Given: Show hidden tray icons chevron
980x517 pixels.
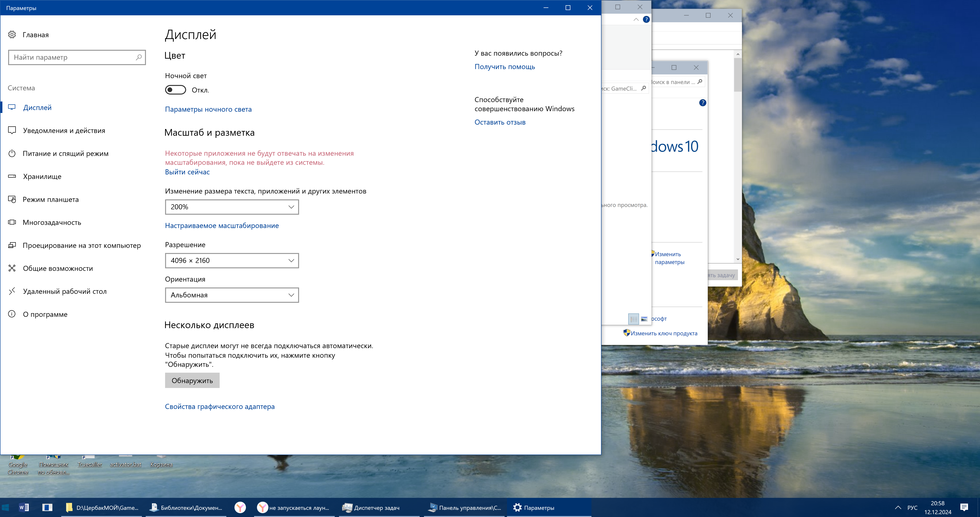Looking at the screenshot, I should (898, 507).
